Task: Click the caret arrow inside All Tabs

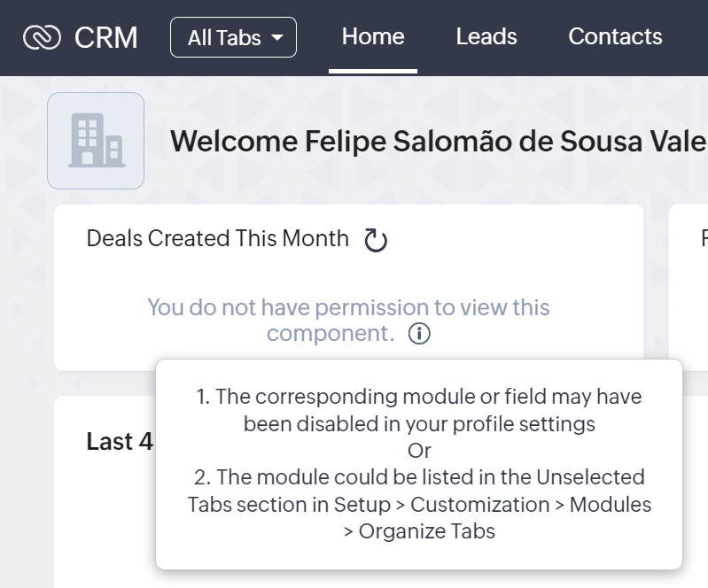Action: pos(277,38)
